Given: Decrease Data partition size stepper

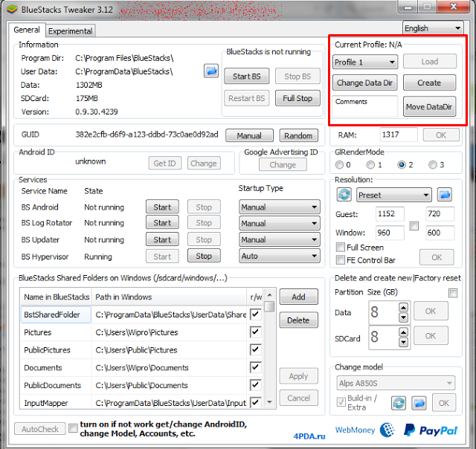Looking at the screenshot, I should [x=403, y=317].
